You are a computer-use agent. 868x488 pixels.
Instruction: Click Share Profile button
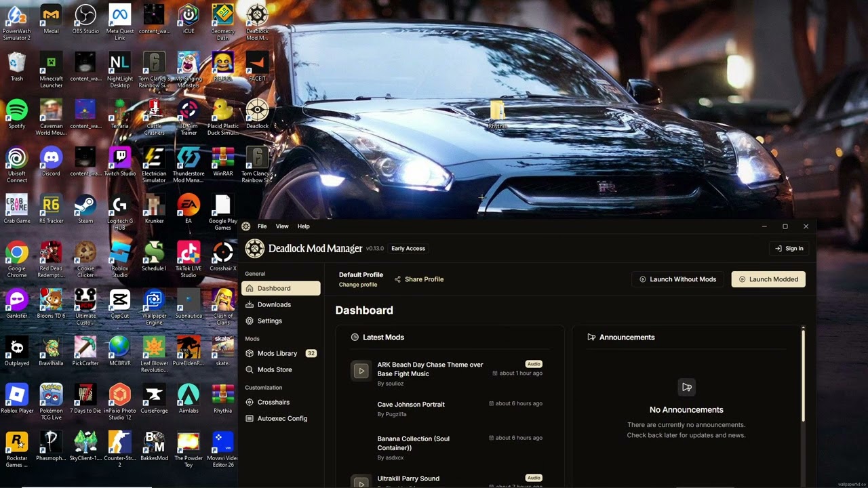pyautogui.click(x=419, y=279)
